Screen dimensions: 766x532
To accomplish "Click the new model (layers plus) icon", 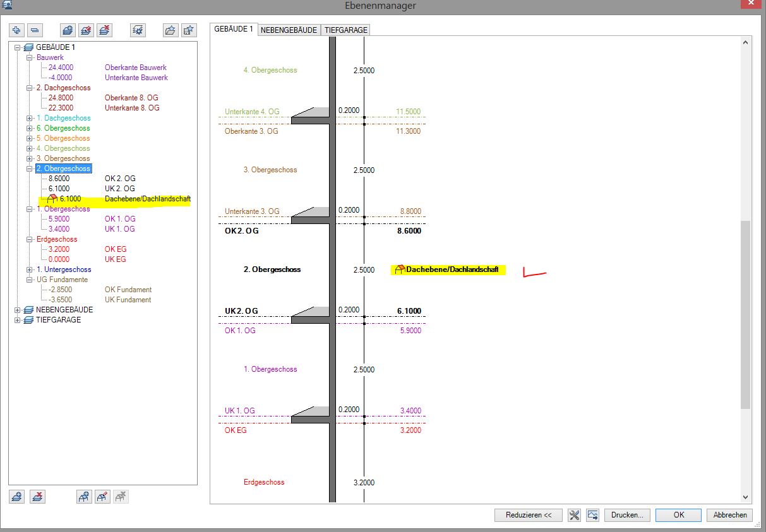I will point(68,30).
